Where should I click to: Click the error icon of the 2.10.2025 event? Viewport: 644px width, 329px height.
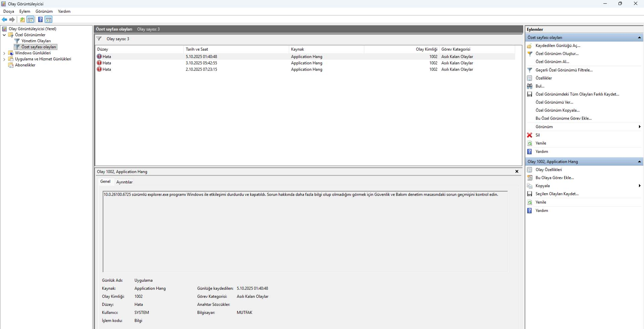pos(99,69)
